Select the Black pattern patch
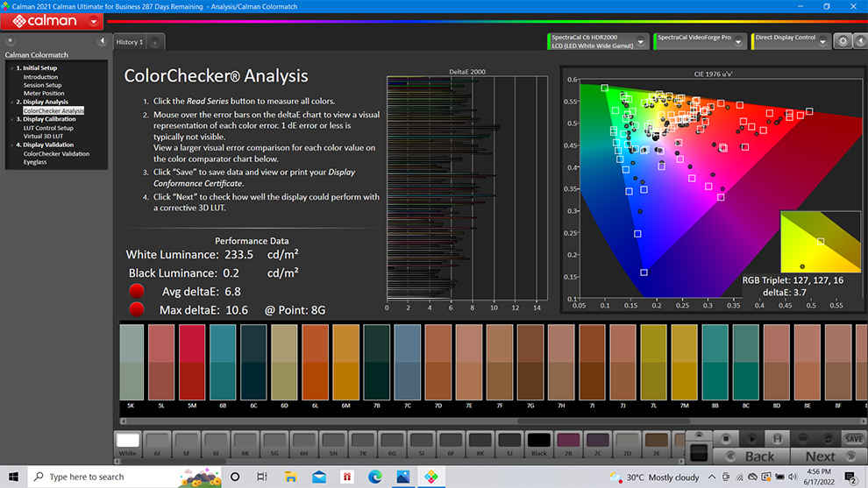 538,444
